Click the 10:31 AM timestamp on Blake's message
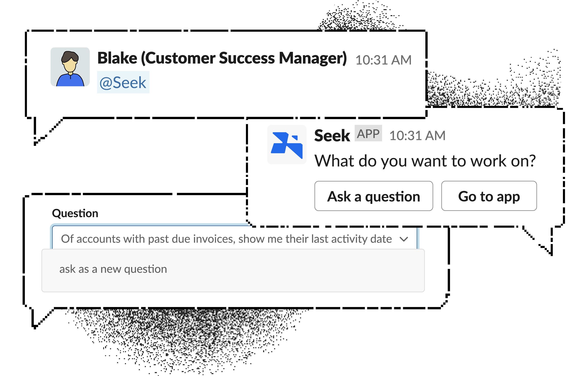Viewport: 588px width, 376px height. pos(383,60)
